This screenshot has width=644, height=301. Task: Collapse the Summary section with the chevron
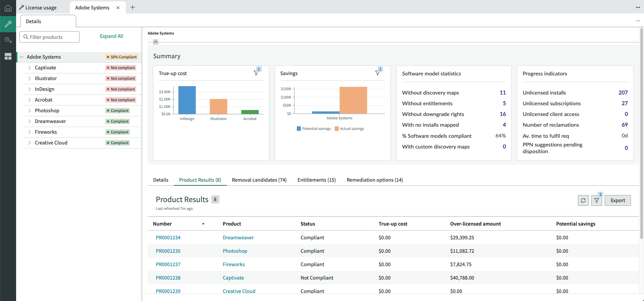(156, 42)
